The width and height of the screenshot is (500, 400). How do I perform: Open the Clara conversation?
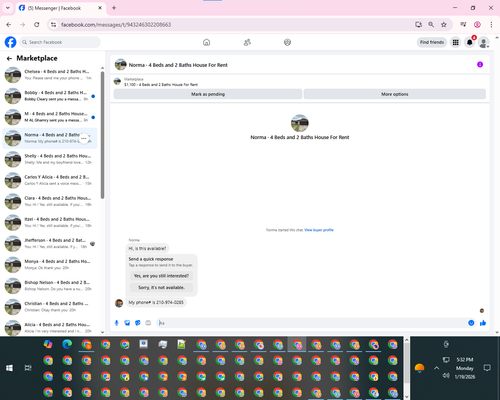point(50,201)
